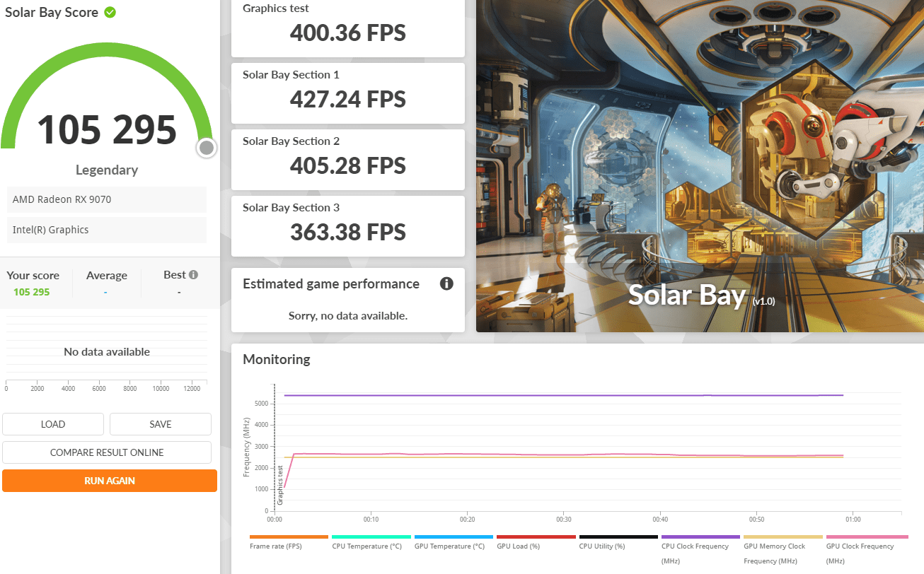Click the Your score label
Screen dimensions: 924x574
[x=33, y=276]
